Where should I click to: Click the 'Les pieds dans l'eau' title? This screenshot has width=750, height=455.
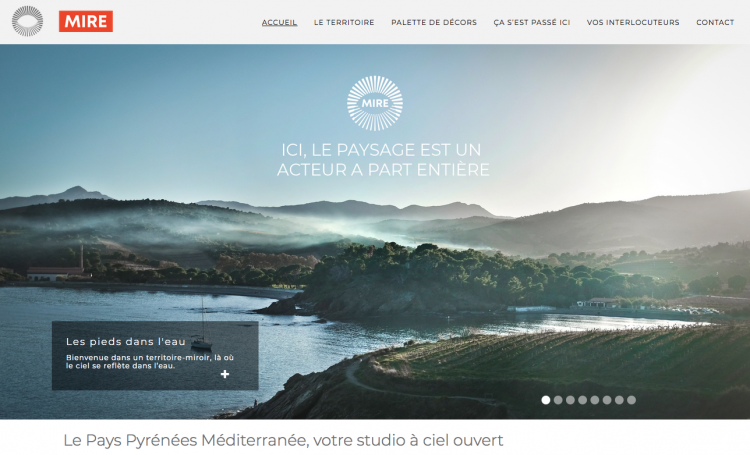pyautogui.click(x=125, y=342)
